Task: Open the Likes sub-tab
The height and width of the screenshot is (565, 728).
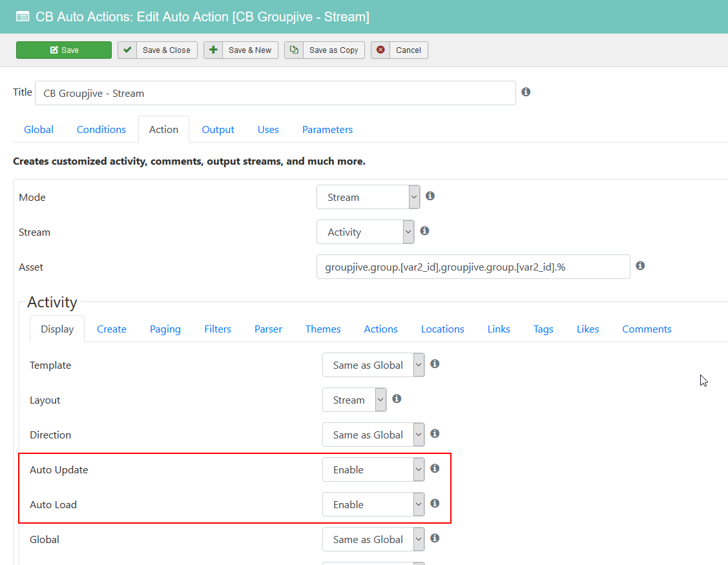Action: pyautogui.click(x=588, y=329)
